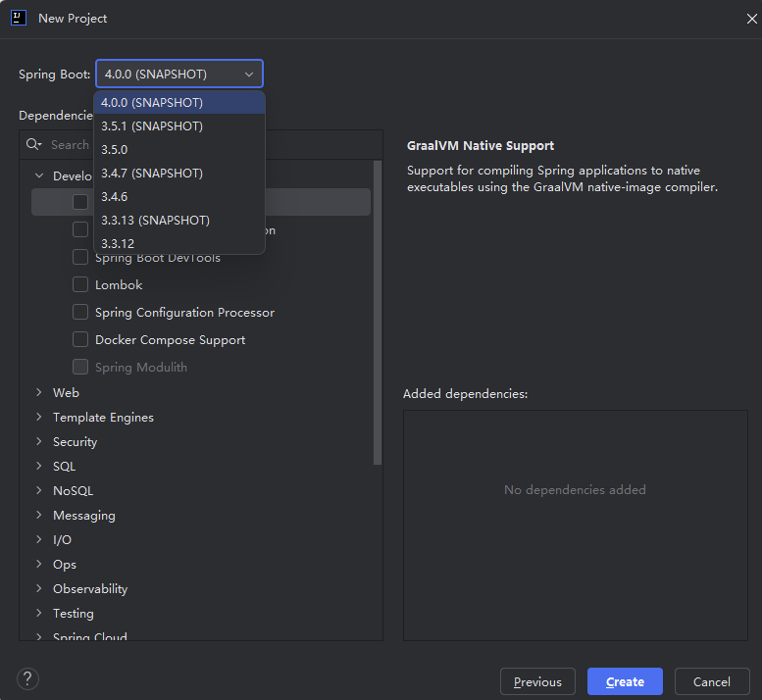Choose Spring Boot version 3.4.6
The width and height of the screenshot is (762, 700).
click(x=179, y=197)
